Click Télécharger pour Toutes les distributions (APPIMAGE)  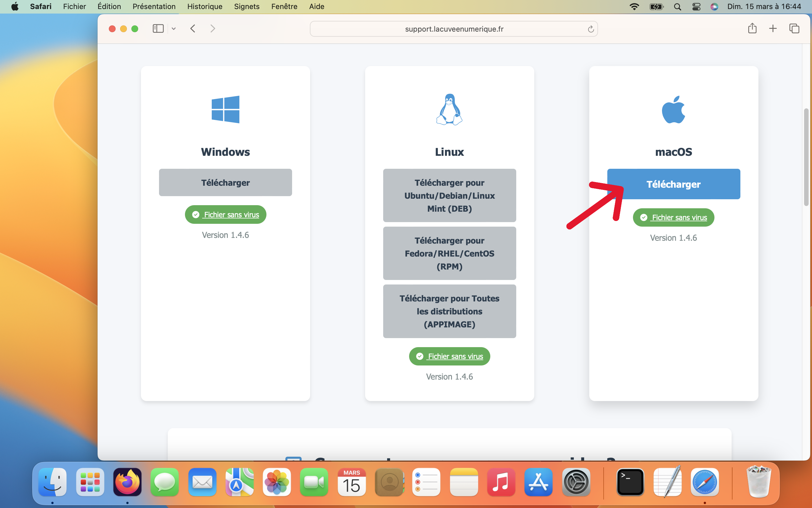pos(449,311)
